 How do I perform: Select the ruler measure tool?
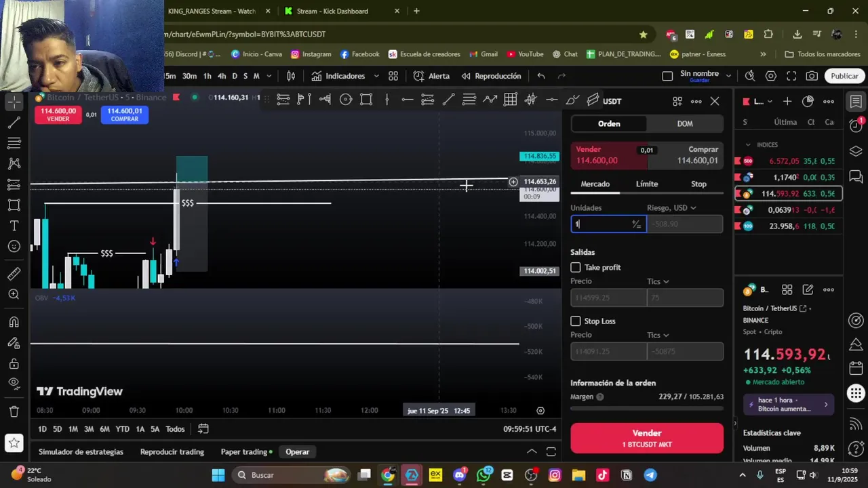point(14,274)
